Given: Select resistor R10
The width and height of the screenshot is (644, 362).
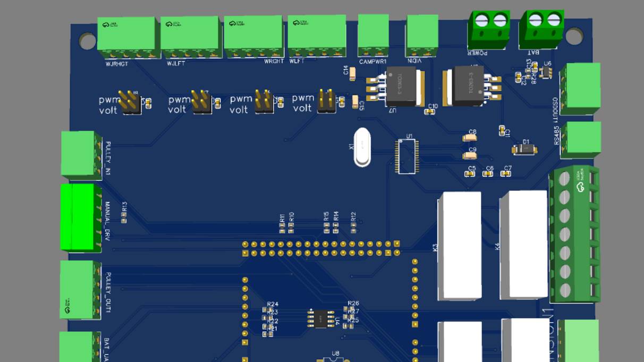Looking at the screenshot, I should (x=291, y=228).
